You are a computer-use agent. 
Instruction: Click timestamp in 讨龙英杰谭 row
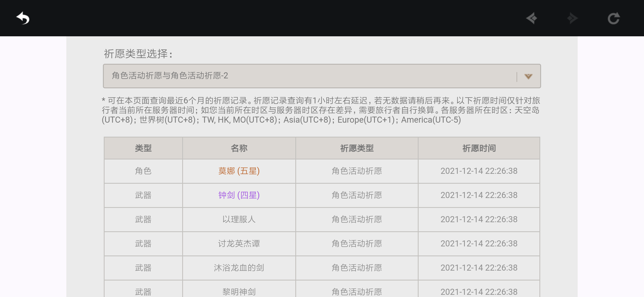point(479,244)
